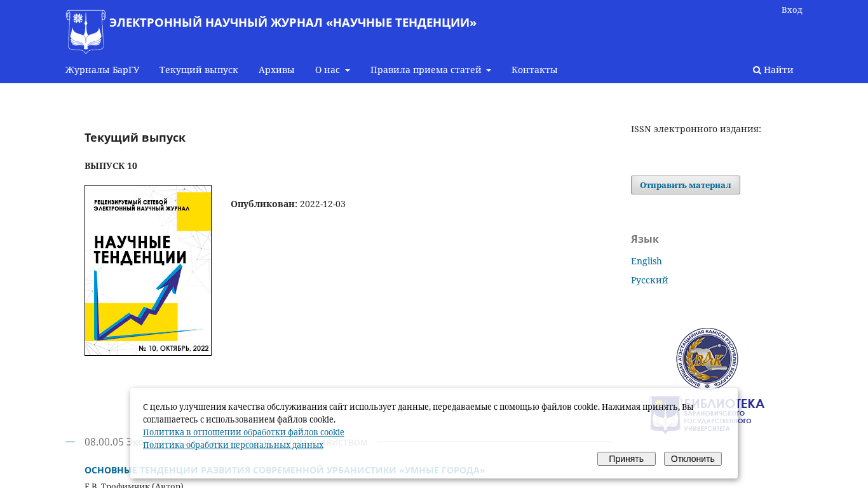The image size is (868, 488).
Task: Open the cookie processing policy link
Action: [243, 432]
